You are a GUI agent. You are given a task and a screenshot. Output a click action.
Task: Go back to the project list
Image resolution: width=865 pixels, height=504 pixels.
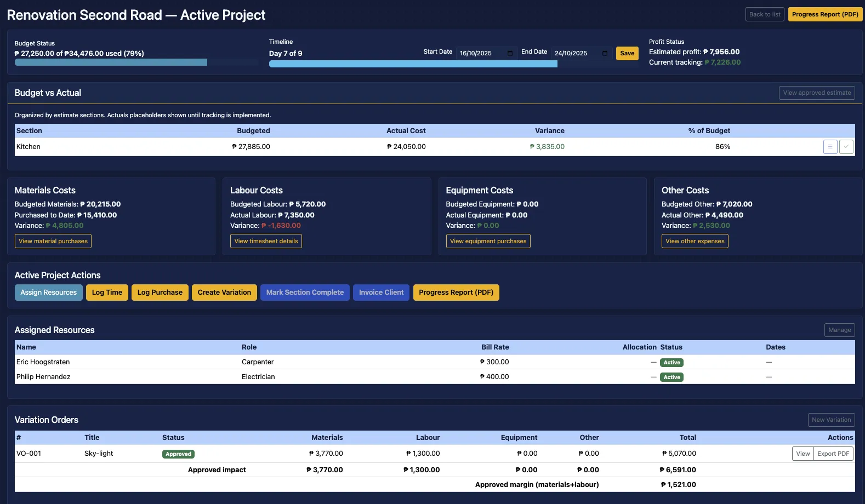764,14
